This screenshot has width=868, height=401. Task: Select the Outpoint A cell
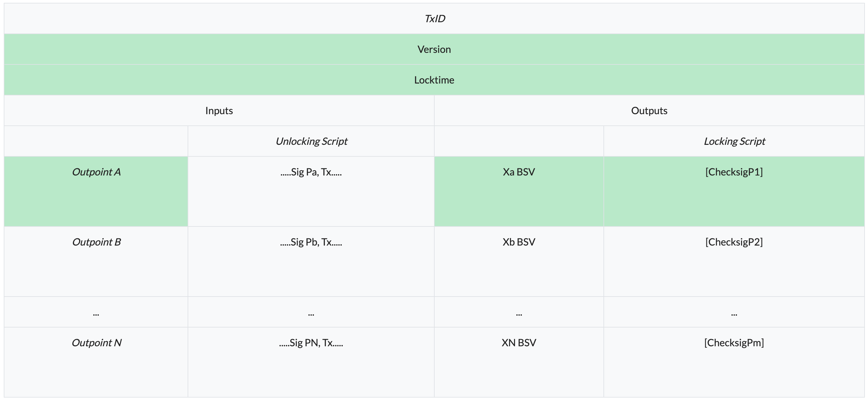[x=96, y=172]
